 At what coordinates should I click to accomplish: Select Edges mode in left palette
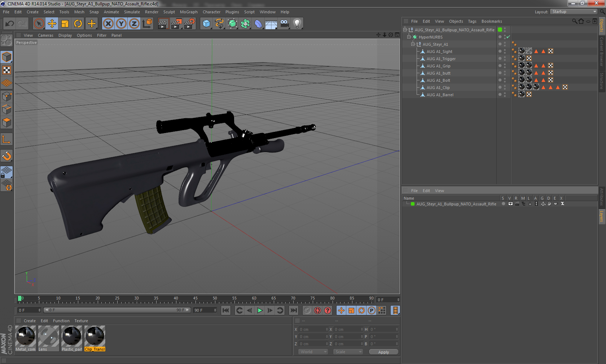6,109
